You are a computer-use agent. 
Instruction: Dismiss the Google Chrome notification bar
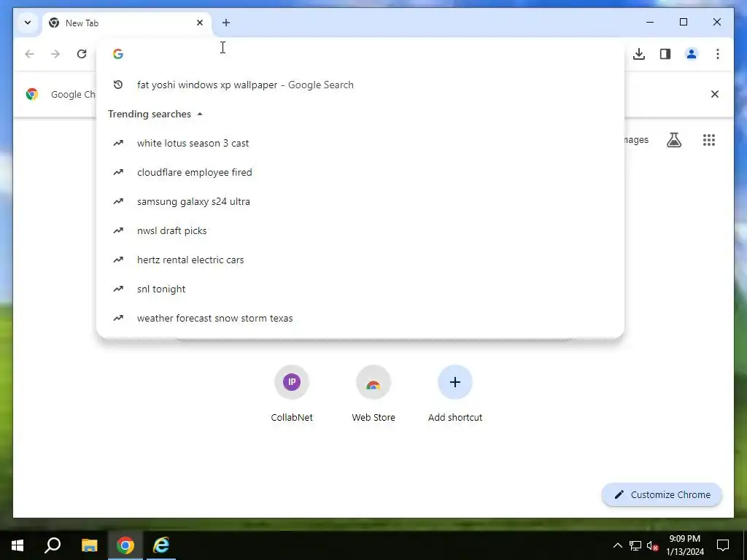[x=715, y=94]
